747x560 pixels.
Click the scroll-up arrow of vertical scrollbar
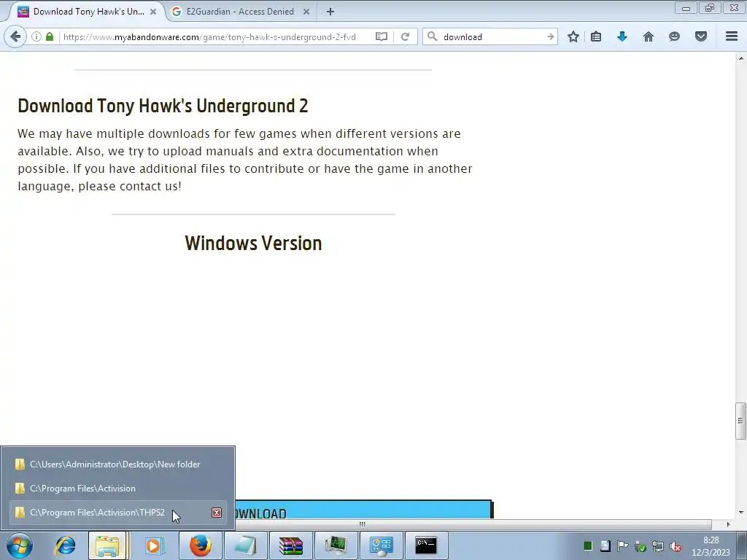point(740,58)
